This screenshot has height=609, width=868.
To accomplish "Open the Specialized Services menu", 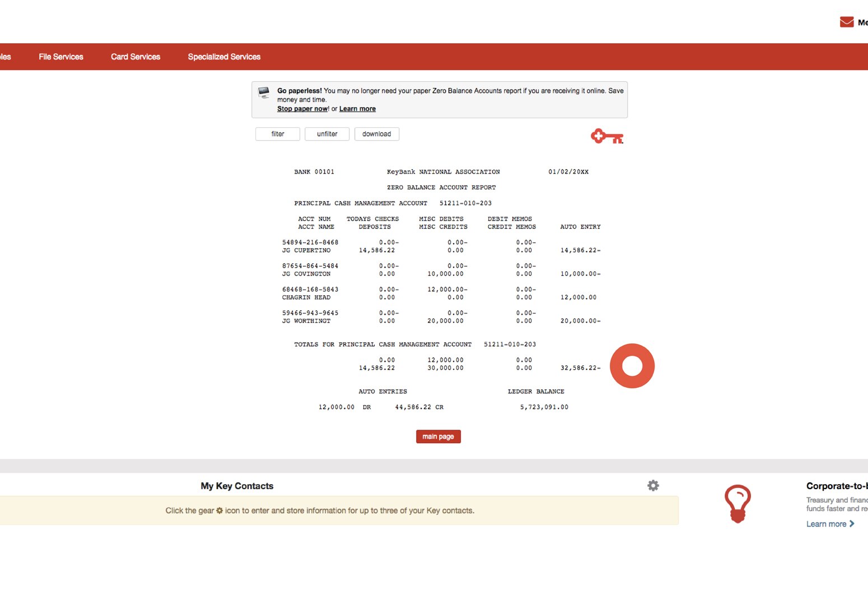I will 223,56.
